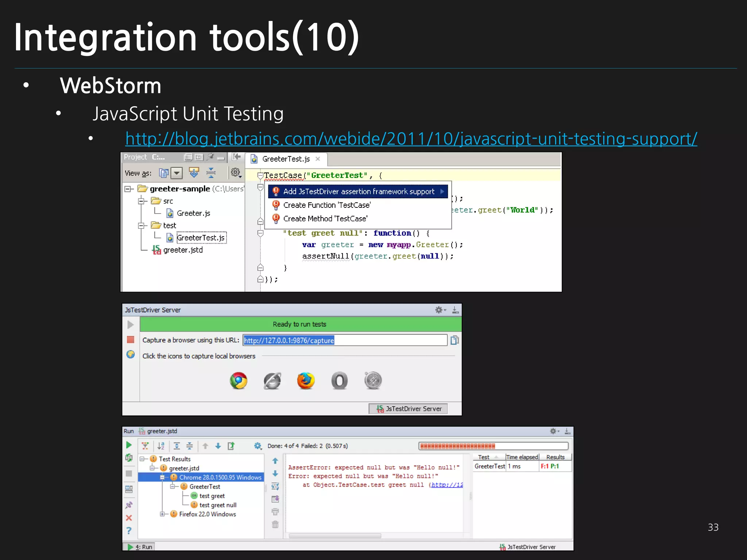Click the grey stop button in Run panel

(129, 473)
